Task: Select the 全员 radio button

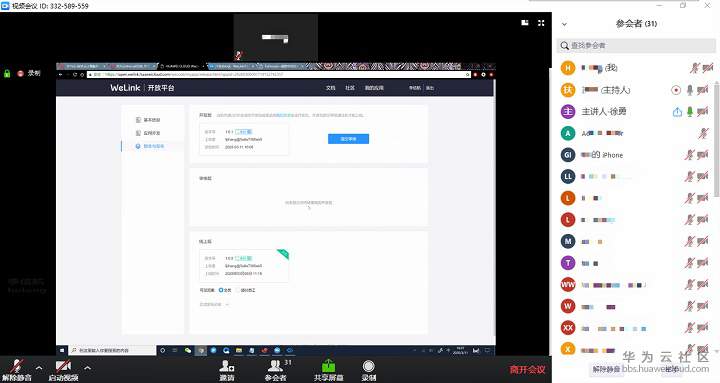Action: coord(221,290)
